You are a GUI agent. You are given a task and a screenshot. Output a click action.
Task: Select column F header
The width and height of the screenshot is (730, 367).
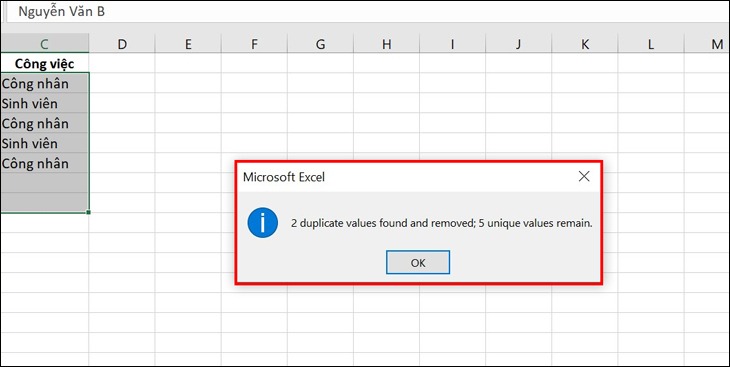click(x=254, y=44)
